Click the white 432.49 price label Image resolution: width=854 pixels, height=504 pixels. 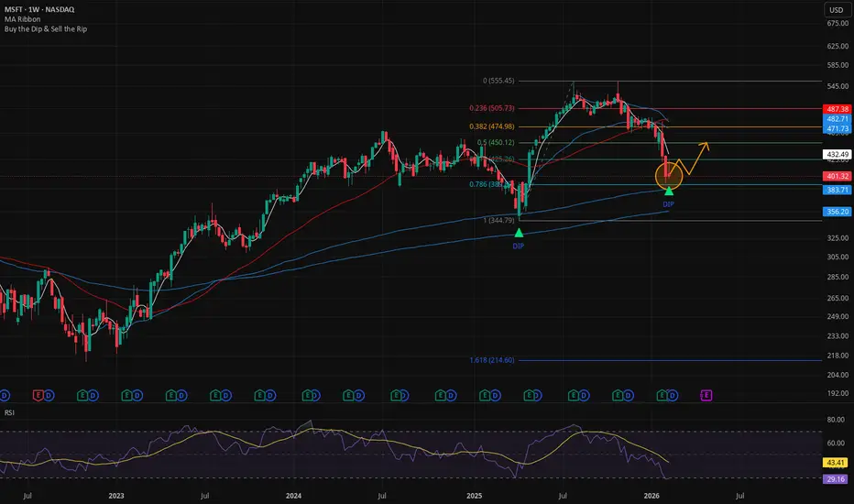point(837,154)
